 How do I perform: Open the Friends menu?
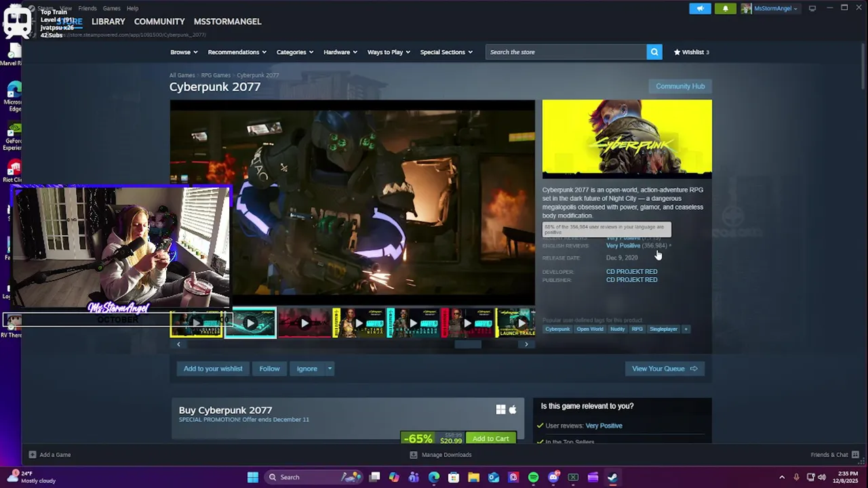click(x=87, y=8)
